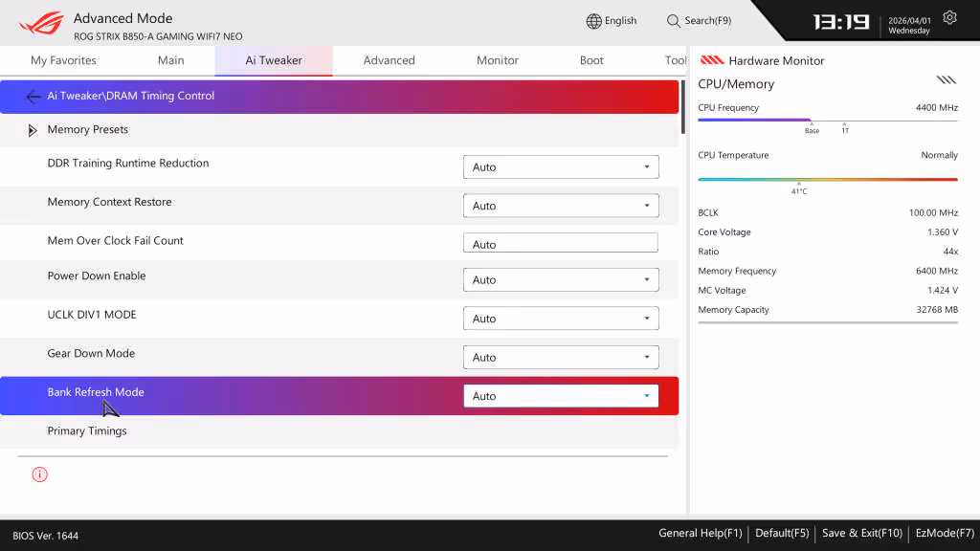980x551 pixels.
Task: Click the UCLK DIV1 MODE label
Action: [92, 315]
